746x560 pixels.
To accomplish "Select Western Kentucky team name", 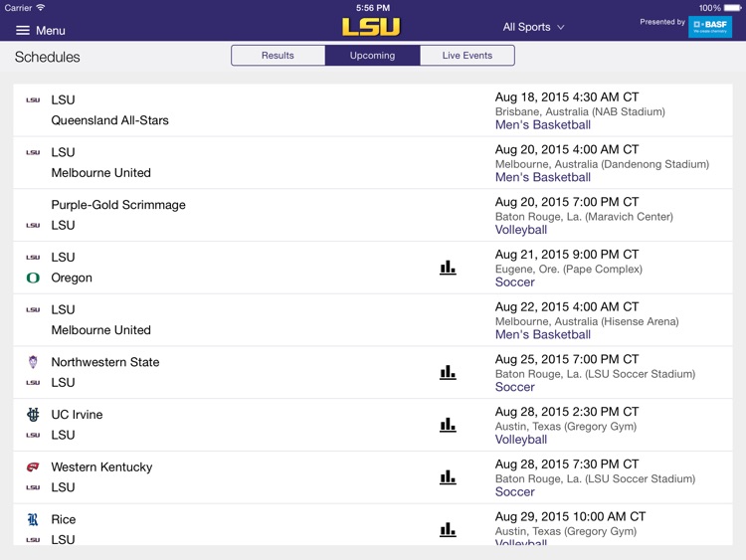I will pyautogui.click(x=101, y=467).
